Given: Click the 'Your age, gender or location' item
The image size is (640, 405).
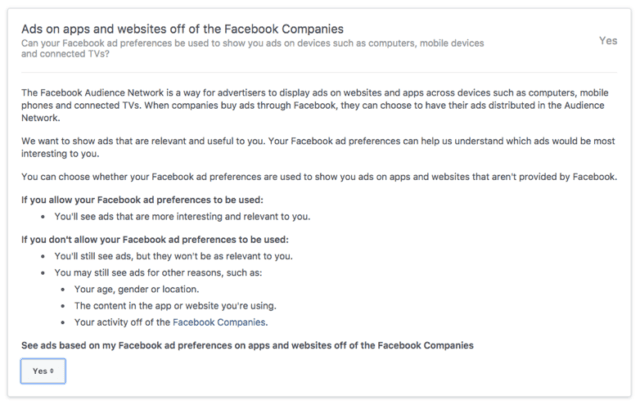Looking at the screenshot, I should pos(136,289).
